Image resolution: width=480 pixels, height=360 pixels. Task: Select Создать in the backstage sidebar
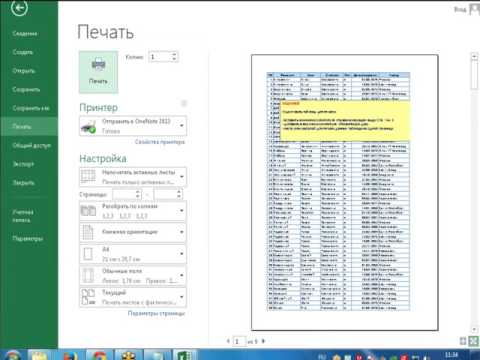coord(23,52)
